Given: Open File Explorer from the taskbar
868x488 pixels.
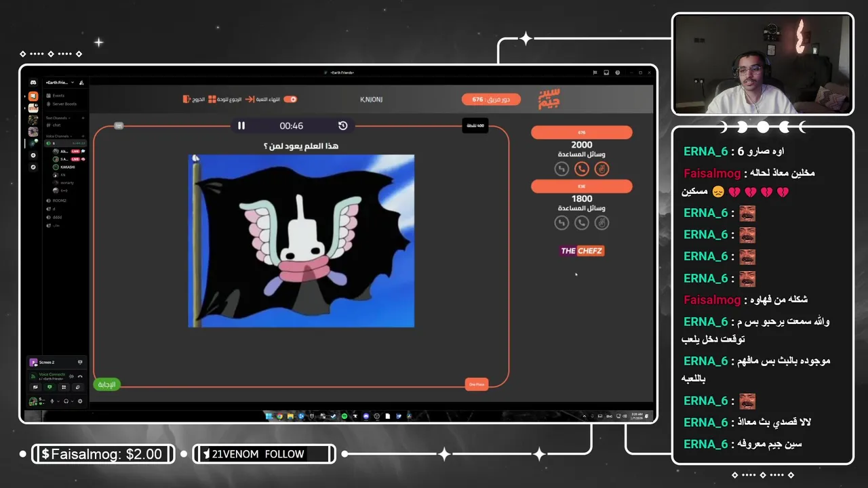Looking at the screenshot, I should 290,416.
